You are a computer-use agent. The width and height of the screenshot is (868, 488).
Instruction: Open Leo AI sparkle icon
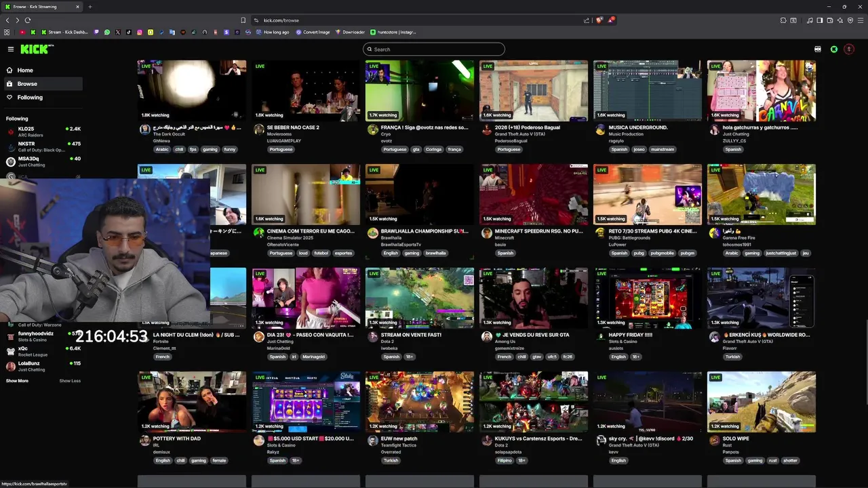[x=840, y=20]
